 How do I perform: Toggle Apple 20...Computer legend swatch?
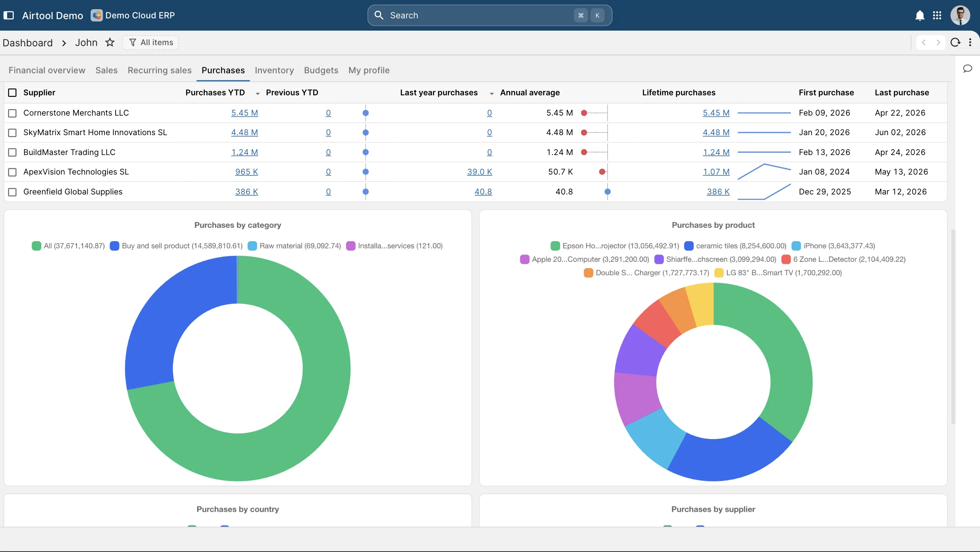pyautogui.click(x=524, y=259)
